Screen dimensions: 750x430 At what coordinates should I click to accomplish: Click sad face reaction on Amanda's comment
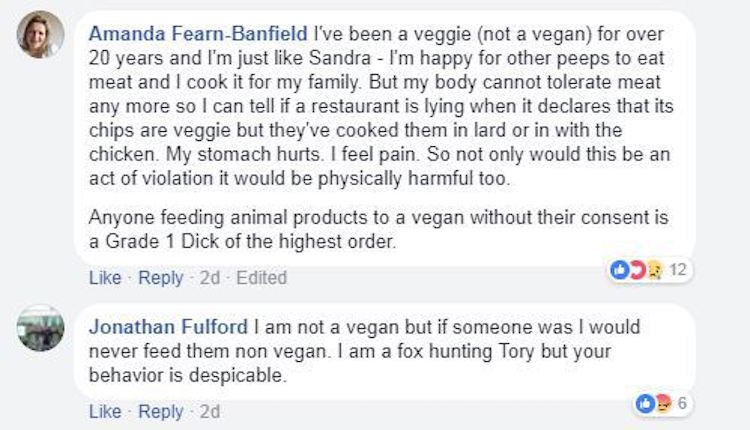tap(651, 270)
